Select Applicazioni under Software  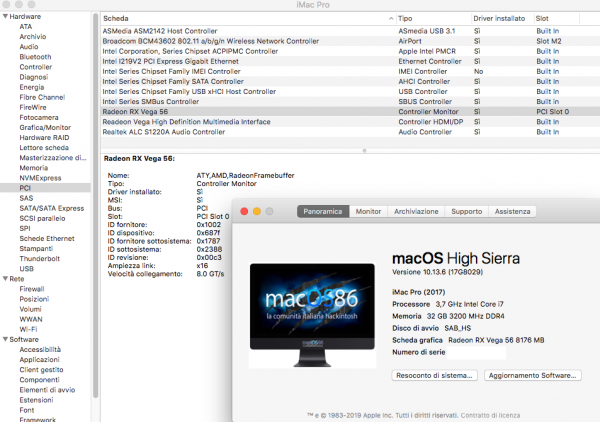[x=39, y=359]
